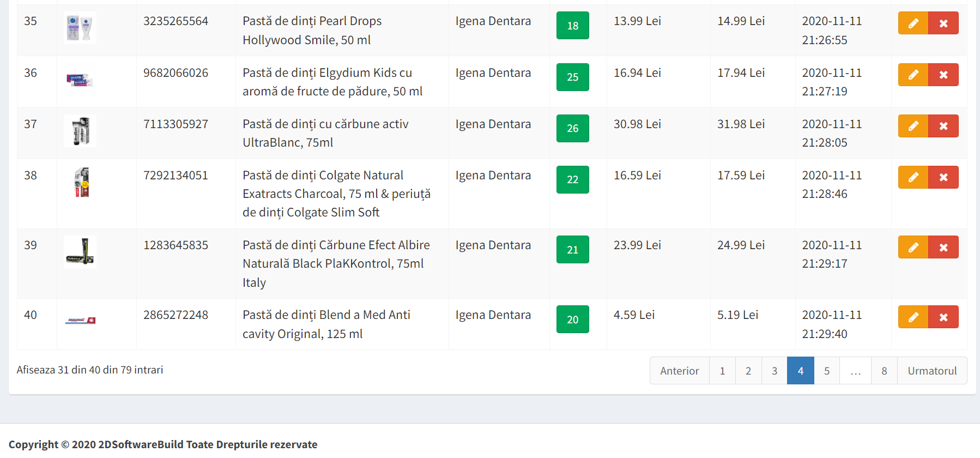The image size is (980, 458).
Task: Edit product 36 with the pencil icon
Action: [x=913, y=75]
